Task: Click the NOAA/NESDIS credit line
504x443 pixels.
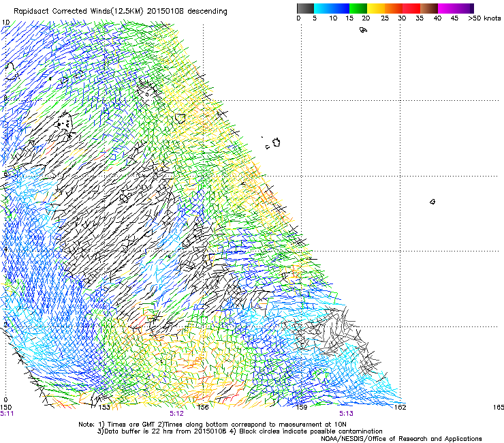Action: tap(401, 439)
